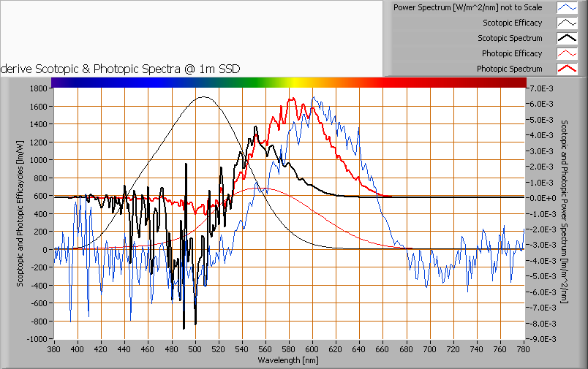Click the Photopic Efficacy red line icon
The height and width of the screenshot is (369, 588).
[567, 54]
